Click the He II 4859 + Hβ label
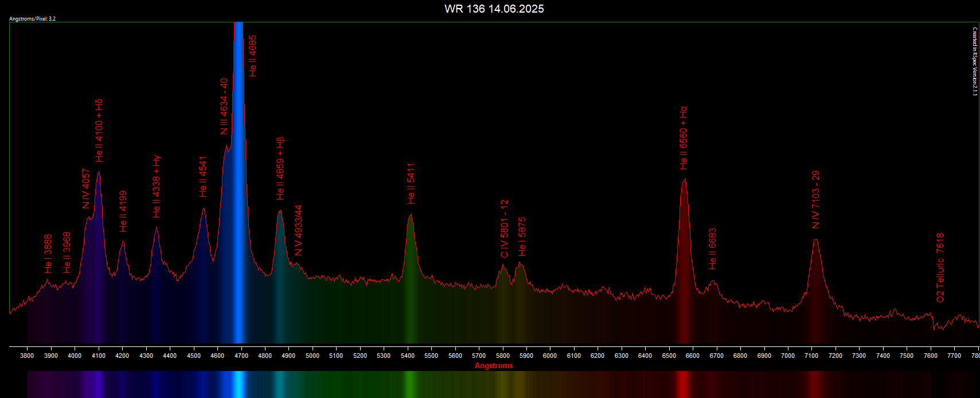980x398 pixels. coord(280,169)
